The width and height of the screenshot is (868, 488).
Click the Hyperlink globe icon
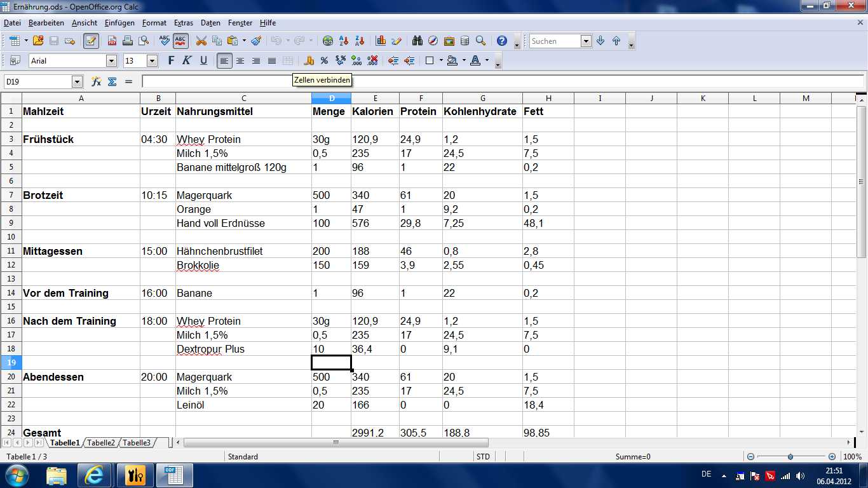point(328,41)
